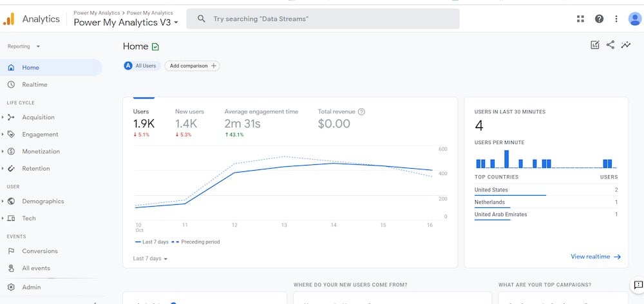The height and width of the screenshot is (304, 644).
Task: Click the All Users segment chip
Action: (142, 66)
